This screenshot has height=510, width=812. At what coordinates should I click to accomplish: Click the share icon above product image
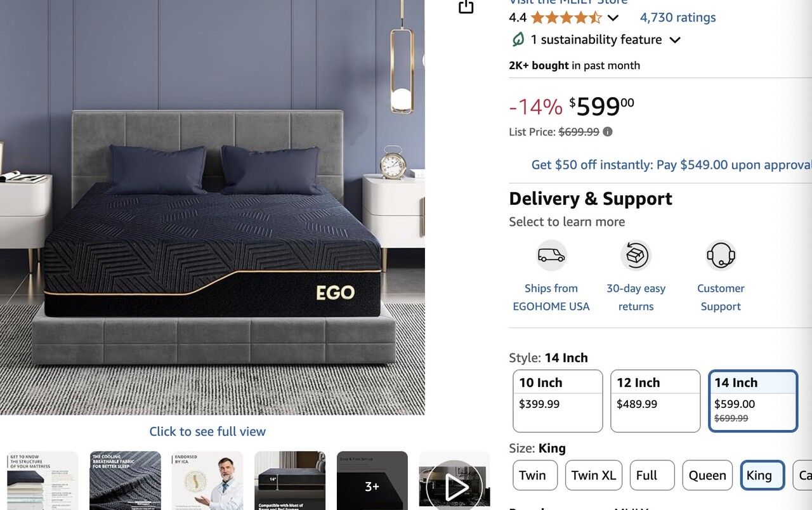click(x=466, y=6)
